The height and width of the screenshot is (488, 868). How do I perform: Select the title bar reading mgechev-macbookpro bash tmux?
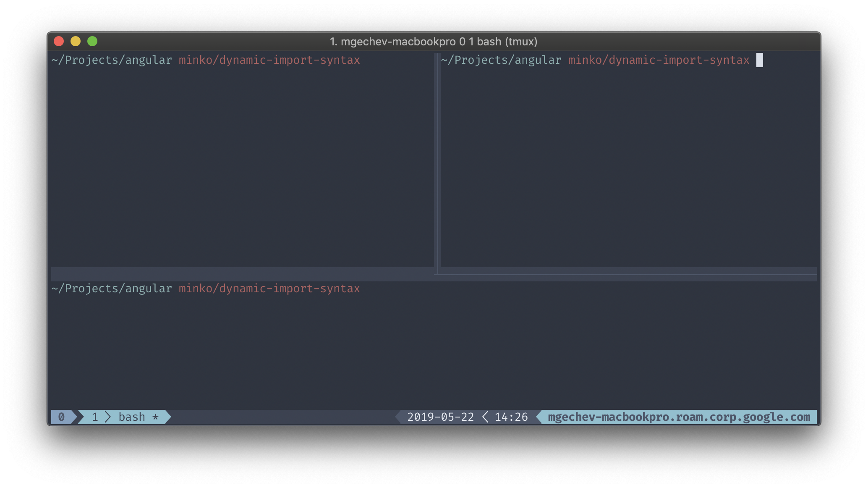433,41
